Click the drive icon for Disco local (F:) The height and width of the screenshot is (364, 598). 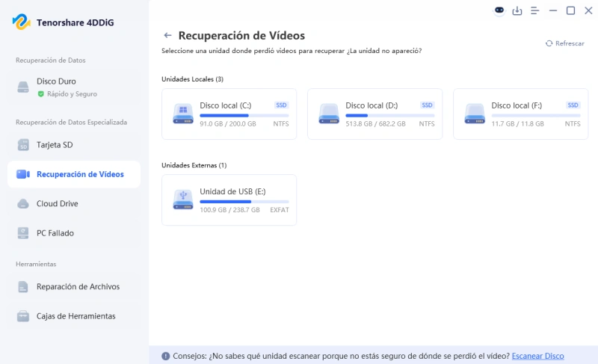[475, 114]
